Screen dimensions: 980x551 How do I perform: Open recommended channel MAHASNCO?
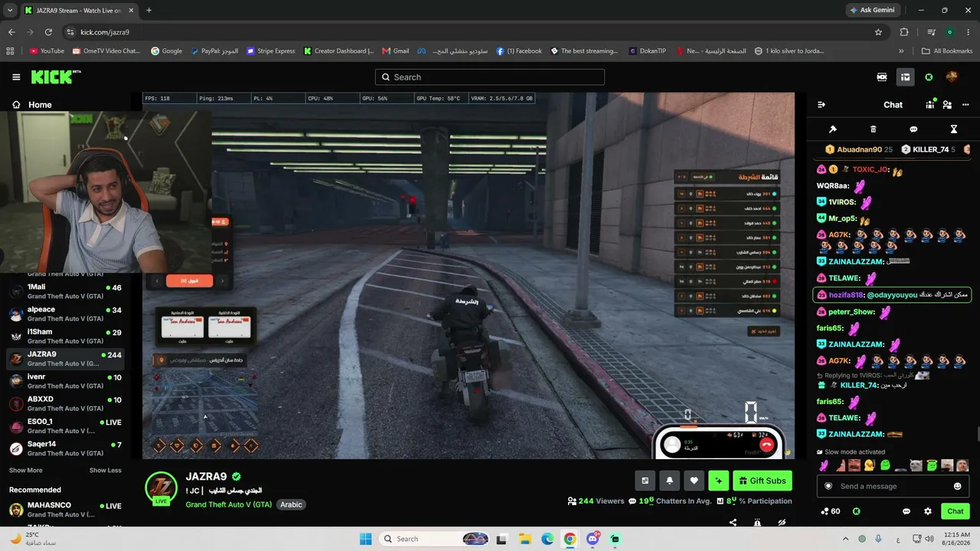click(65, 510)
